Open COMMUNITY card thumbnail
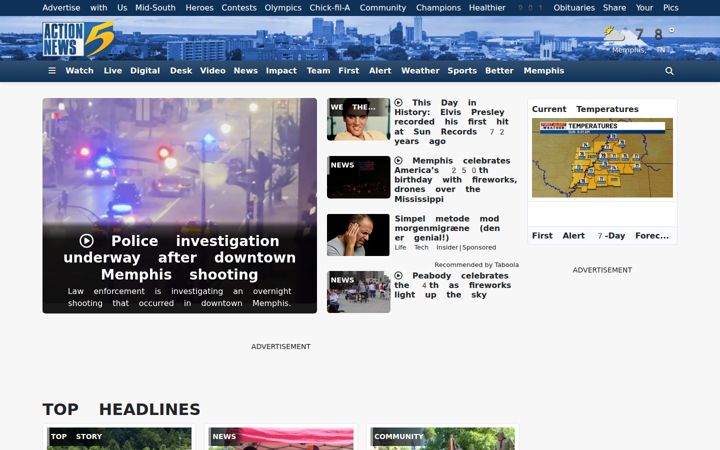This screenshot has width=720, height=450. [443, 439]
